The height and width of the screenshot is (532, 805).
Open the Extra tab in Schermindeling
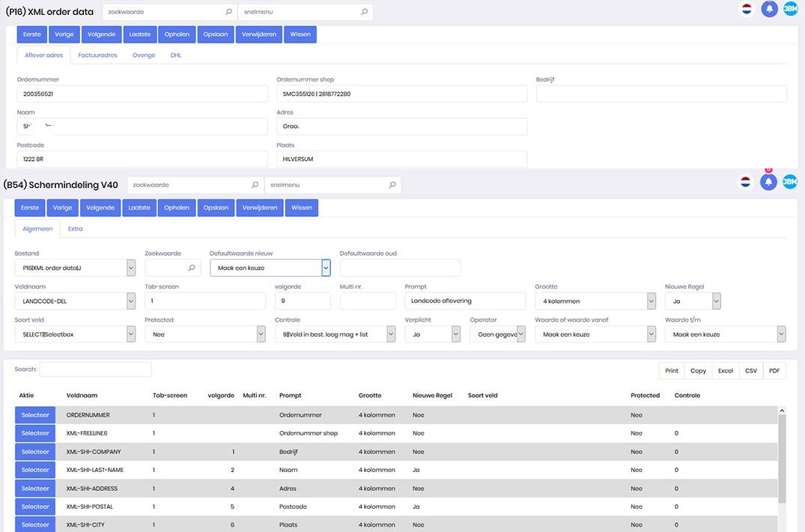[x=75, y=229]
